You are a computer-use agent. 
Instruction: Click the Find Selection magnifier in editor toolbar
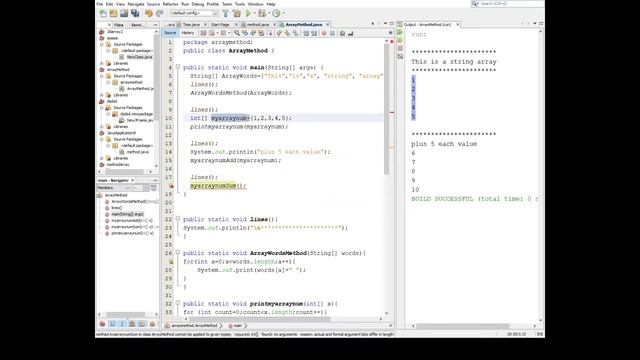pyautogui.click(x=237, y=33)
